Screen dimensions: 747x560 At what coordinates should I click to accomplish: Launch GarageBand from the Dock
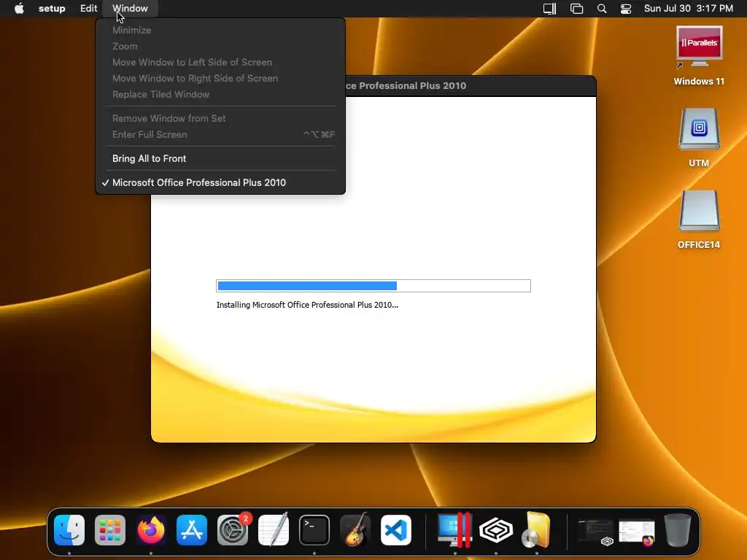[355, 529]
